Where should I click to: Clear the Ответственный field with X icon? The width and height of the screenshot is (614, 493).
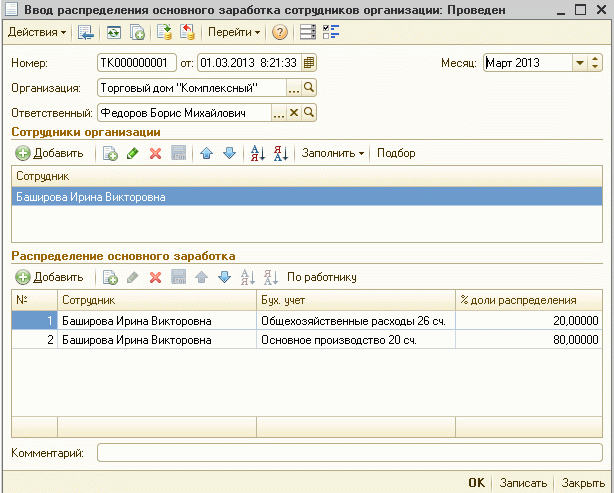click(x=294, y=113)
